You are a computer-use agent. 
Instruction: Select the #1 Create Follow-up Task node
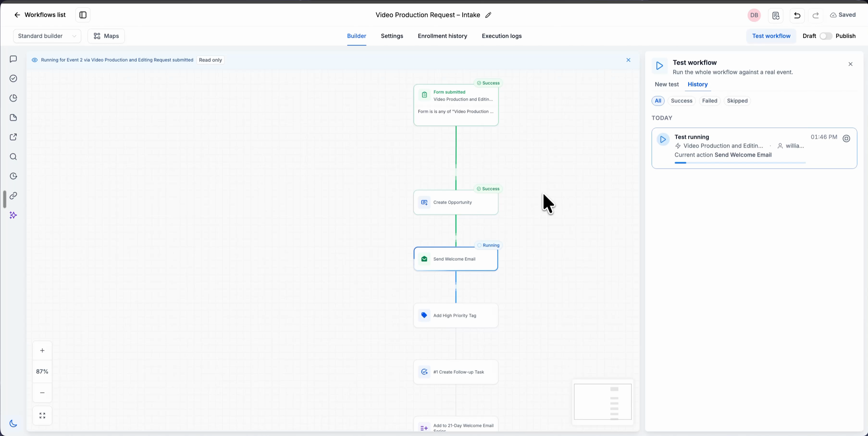456,372
